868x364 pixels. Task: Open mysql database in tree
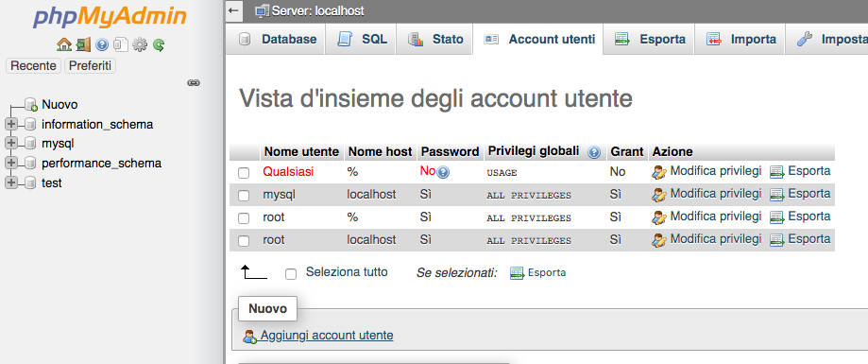(x=58, y=144)
